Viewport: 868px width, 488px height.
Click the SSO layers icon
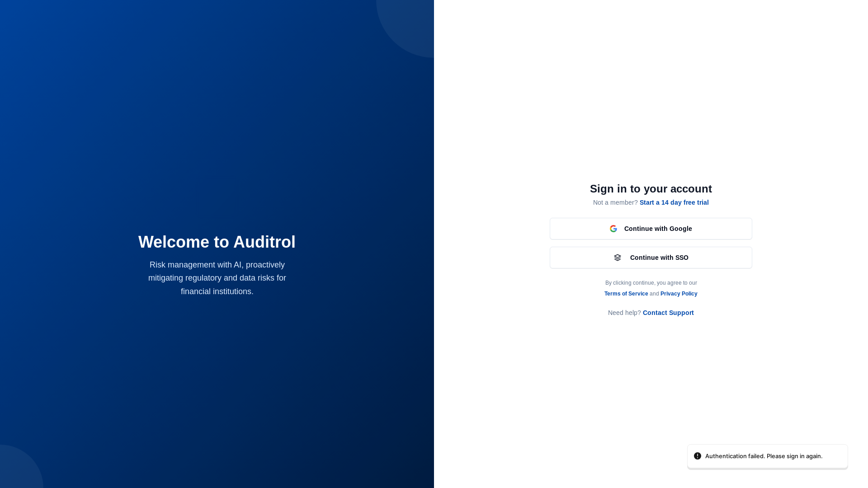pyautogui.click(x=617, y=258)
